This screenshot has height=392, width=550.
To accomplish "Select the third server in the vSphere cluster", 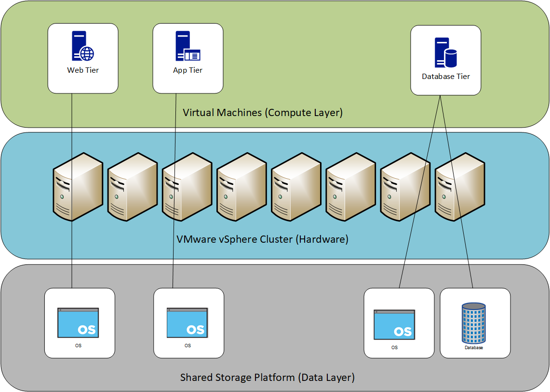I will 187,187.
